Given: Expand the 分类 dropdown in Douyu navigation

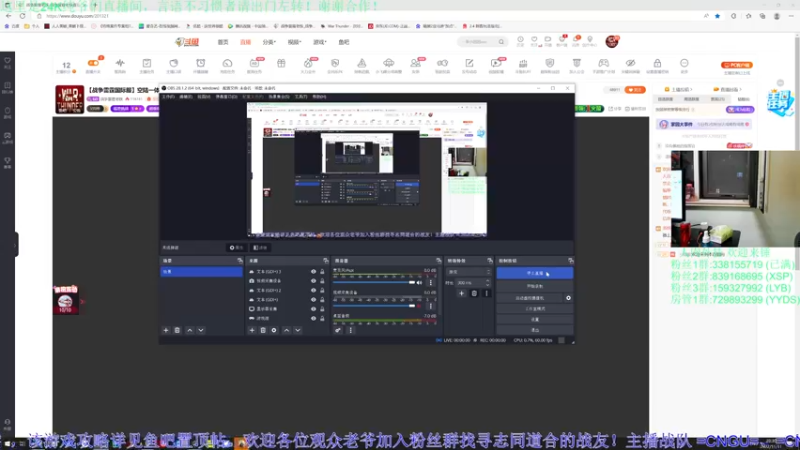Looking at the screenshot, I should (x=268, y=42).
